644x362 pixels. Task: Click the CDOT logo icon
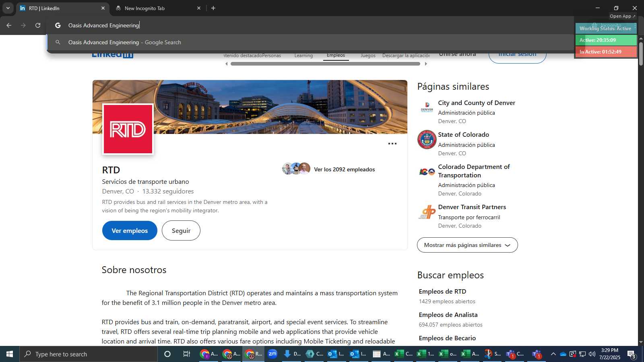pyautogui.click(x=427, y=172)
